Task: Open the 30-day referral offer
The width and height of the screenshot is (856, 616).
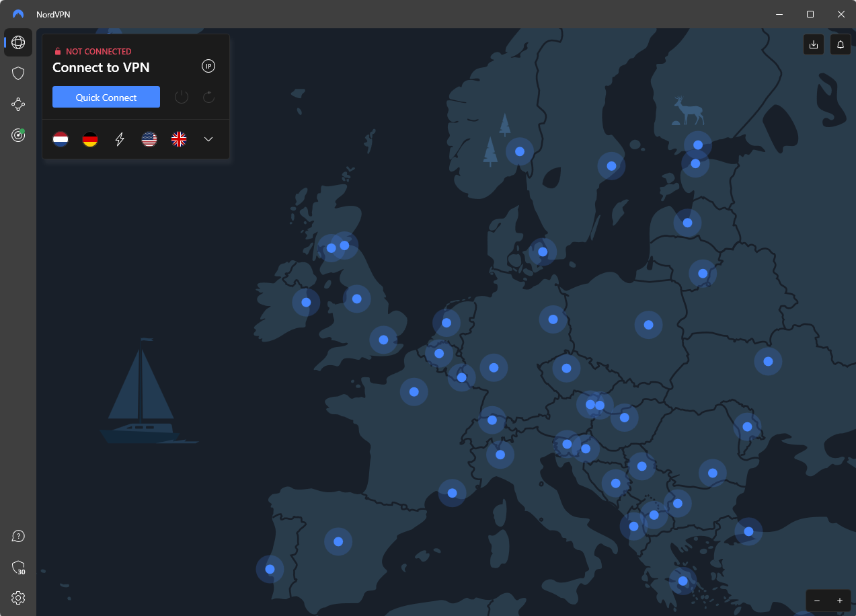Action: (x=17, y=567)
